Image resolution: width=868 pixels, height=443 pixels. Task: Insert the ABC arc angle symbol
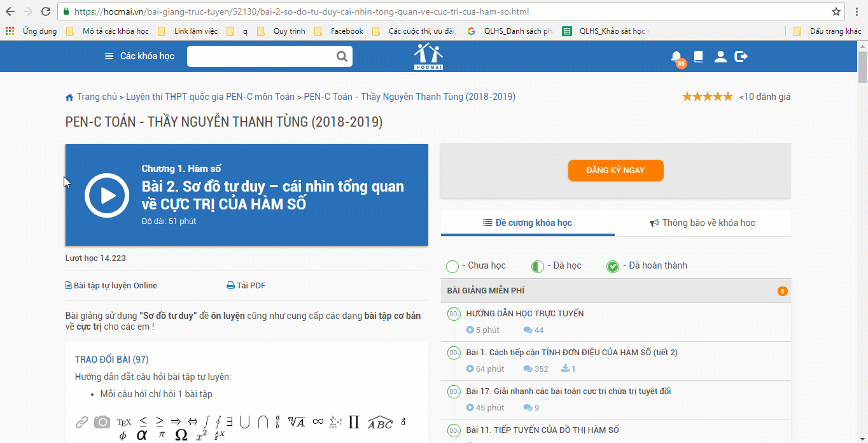tap(380, 422)
